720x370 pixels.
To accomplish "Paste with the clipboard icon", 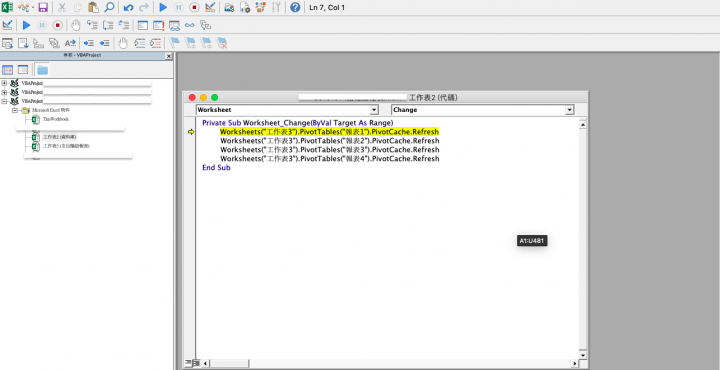I will pos(93,7).
